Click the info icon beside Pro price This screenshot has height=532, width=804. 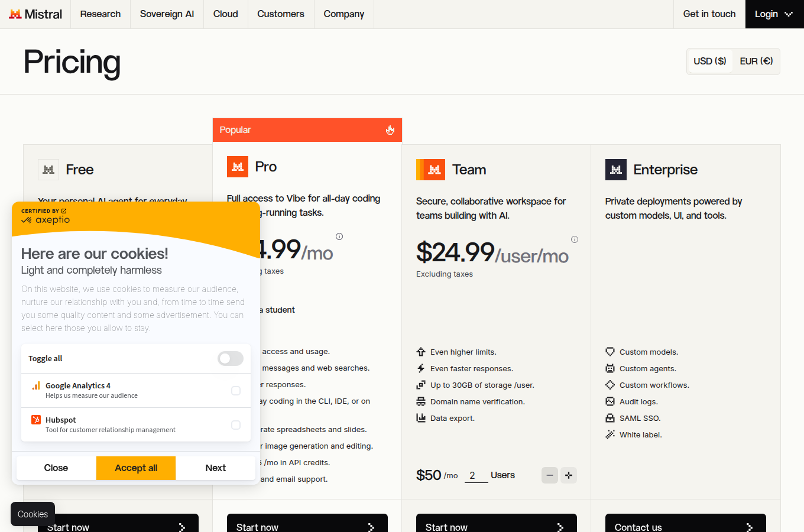click(x=339, y=236)
